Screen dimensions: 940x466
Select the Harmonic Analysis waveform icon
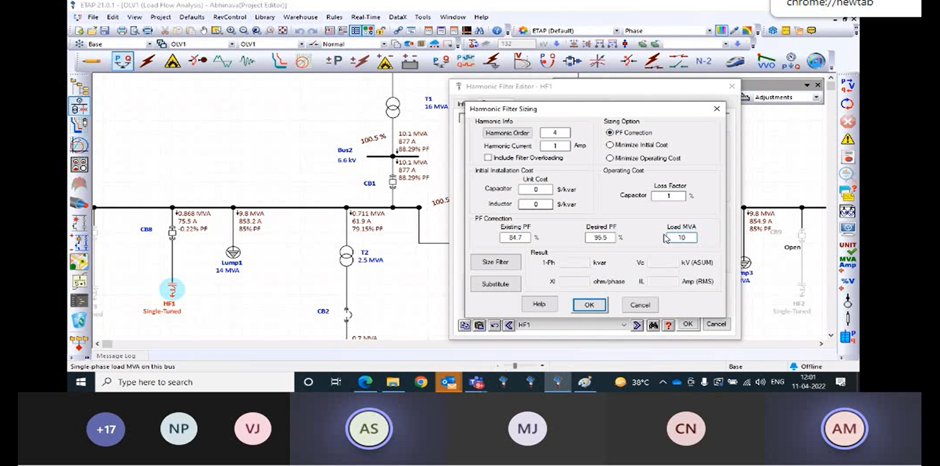(222, 61)
